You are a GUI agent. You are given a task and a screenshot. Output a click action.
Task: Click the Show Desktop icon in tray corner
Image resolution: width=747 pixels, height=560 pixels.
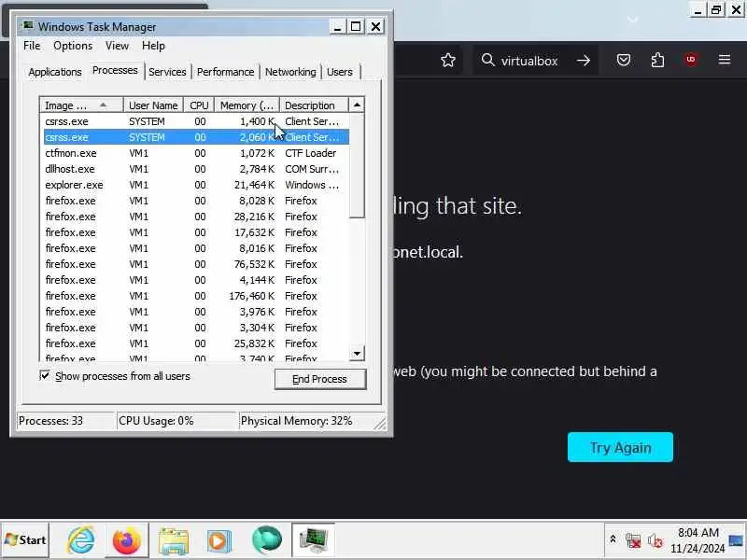737,540
